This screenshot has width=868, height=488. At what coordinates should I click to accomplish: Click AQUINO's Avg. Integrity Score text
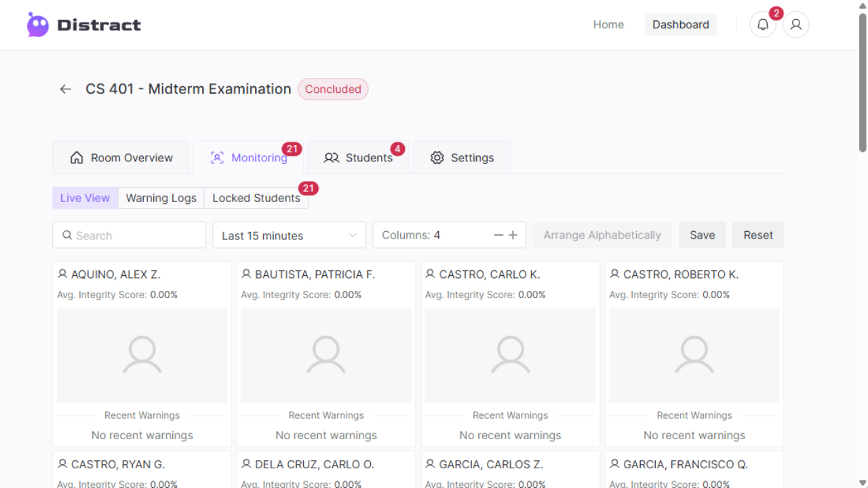click(117, 295)
